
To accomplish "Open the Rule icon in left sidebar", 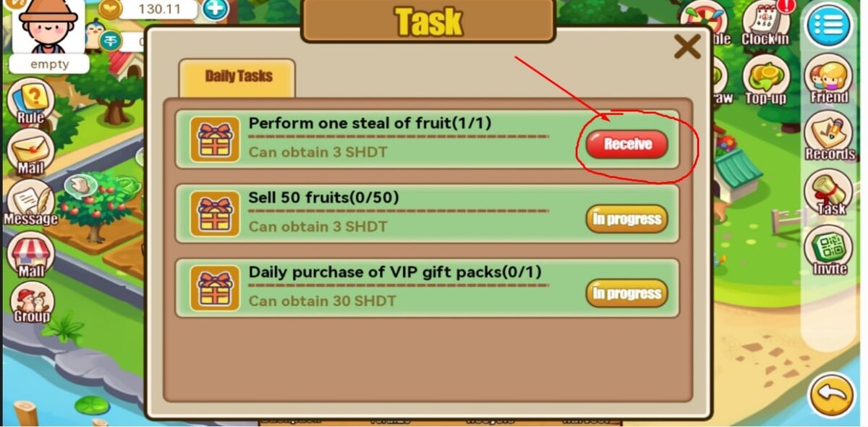I will pos(30,101).
